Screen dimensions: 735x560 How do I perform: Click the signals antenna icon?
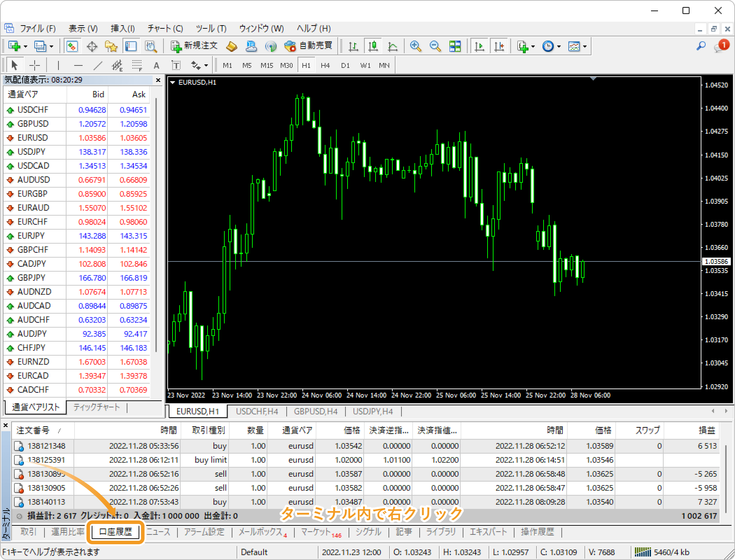[x=271, y=46]
